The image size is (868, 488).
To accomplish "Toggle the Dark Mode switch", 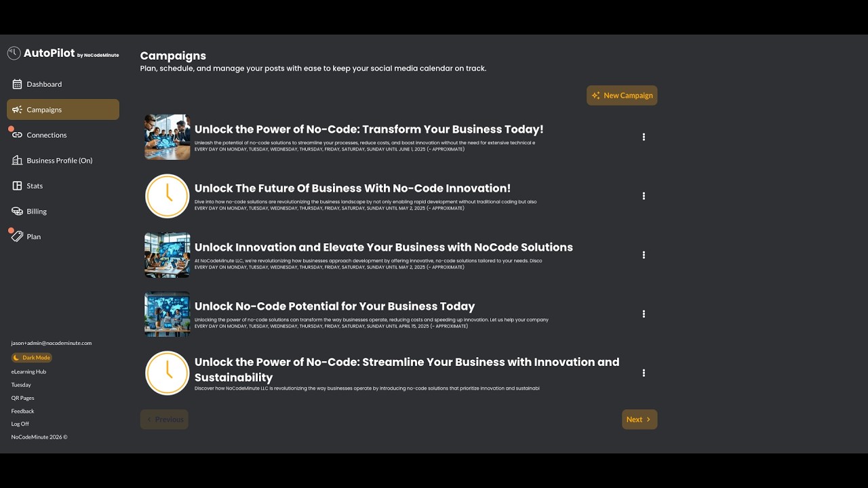I will pos(32,358).
